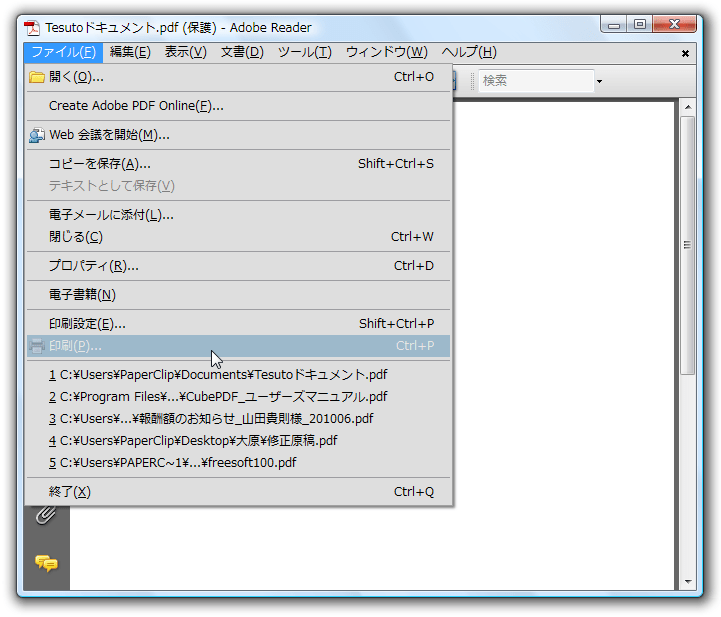This screenshot has height=617, width=721.
Task: Open recent file 4 修正原稿.pdf
Action: (x=238, y=441)
